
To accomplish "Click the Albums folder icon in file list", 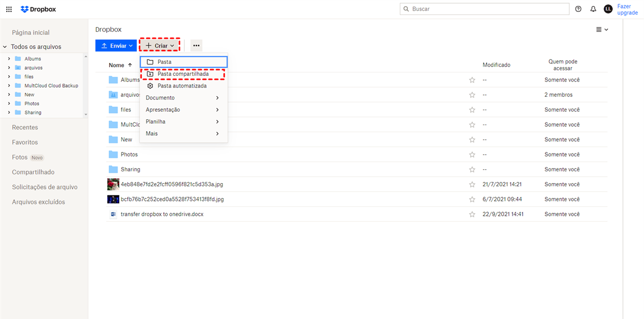I will click(113, 80).
